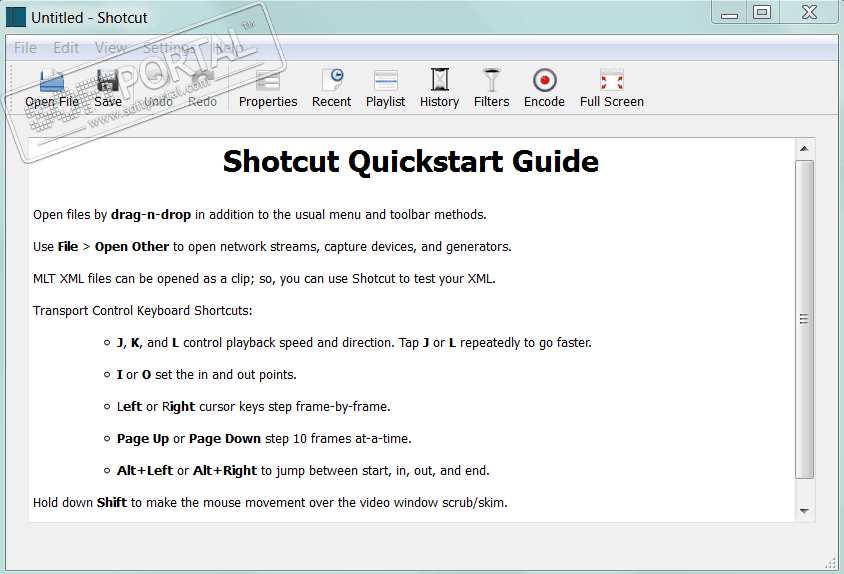
Task: Open the Settings menu
Action: tap(168, 48)
